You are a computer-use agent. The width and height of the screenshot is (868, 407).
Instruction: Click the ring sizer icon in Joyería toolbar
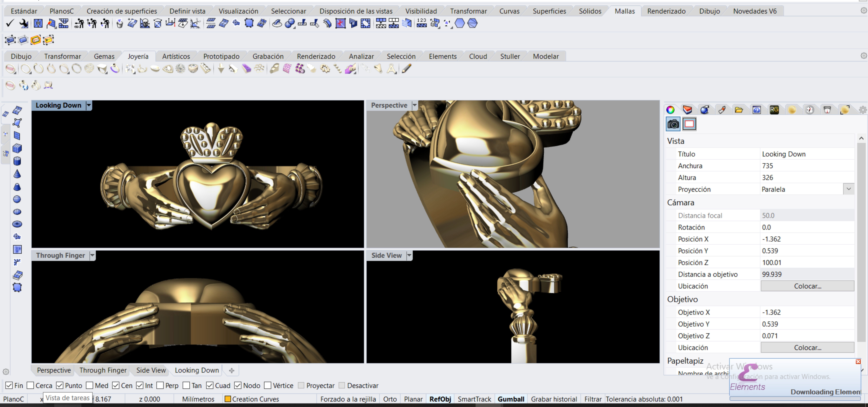tap(10, 69)
